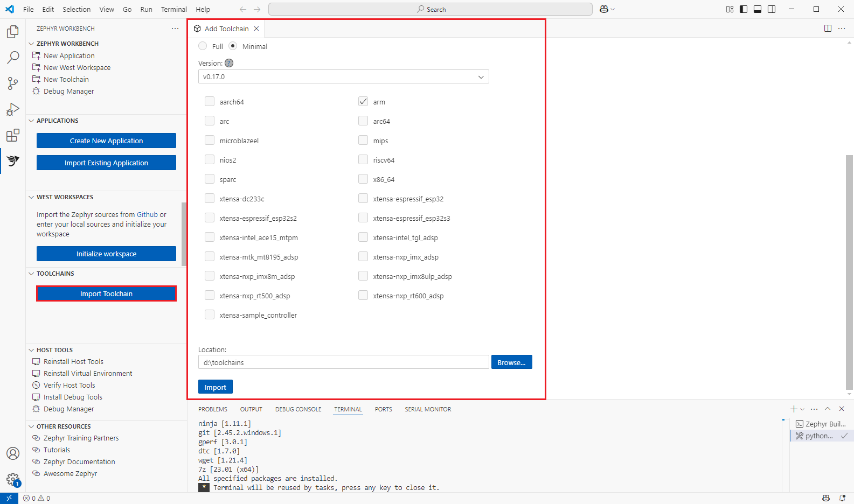Image resolution: width=854 pixels, height=504 pixels.
Task: Open the Accounts menu icon
Action: [13, 453]
